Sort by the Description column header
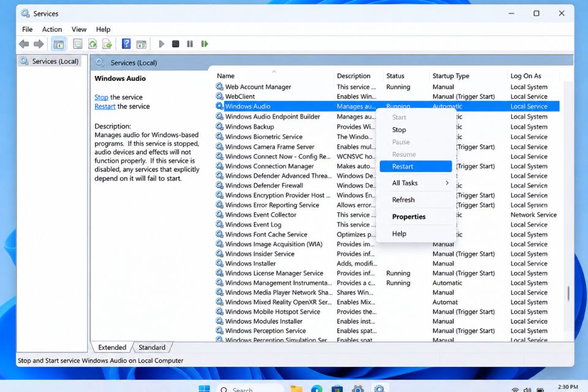The height and width of the screenshot is (392, 588). pyautogui.click(x=358, y=76)
